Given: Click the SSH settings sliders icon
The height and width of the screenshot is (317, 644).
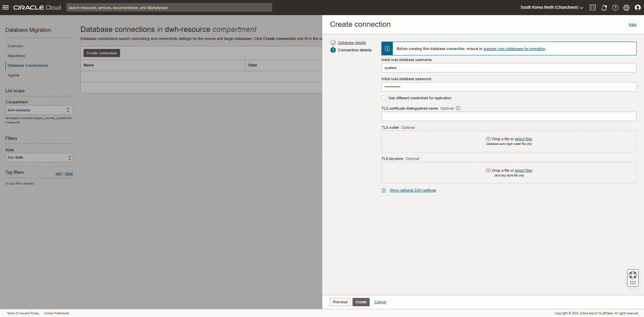Looking at the screenshot, I should click(x=384, y=190).
